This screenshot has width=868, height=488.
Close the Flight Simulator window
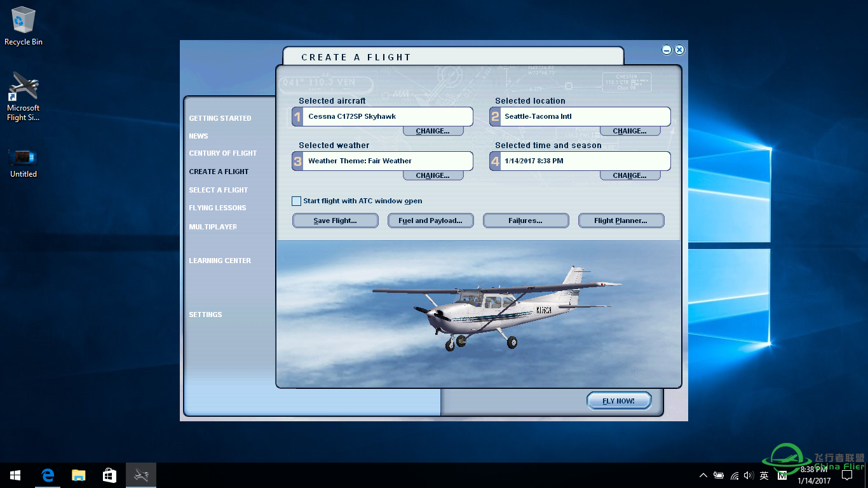coord(679,50)
